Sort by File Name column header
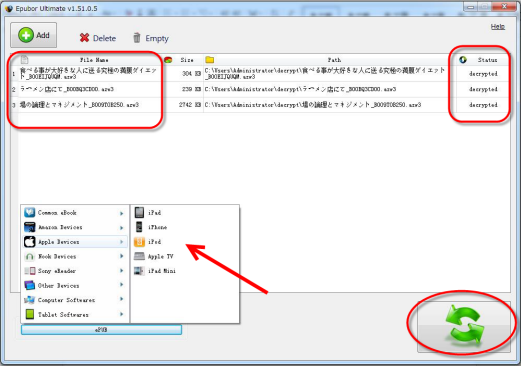 click(94, 60)
